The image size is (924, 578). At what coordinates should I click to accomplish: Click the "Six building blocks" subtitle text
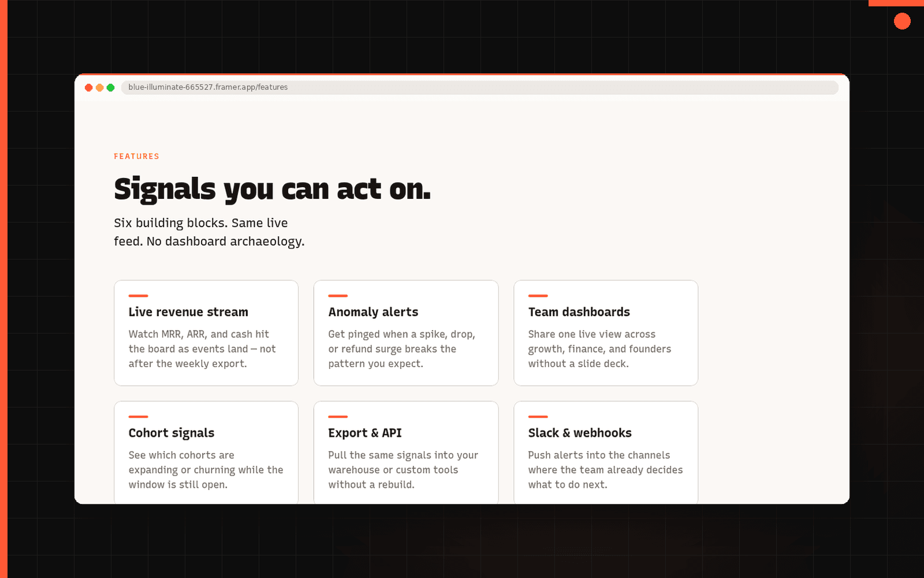209,232
